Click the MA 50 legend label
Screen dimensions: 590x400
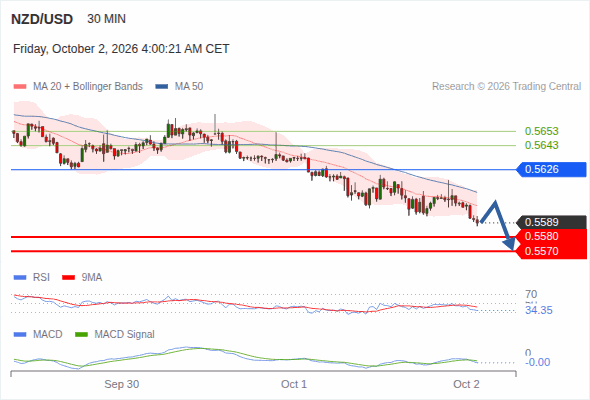coord(189,87)
